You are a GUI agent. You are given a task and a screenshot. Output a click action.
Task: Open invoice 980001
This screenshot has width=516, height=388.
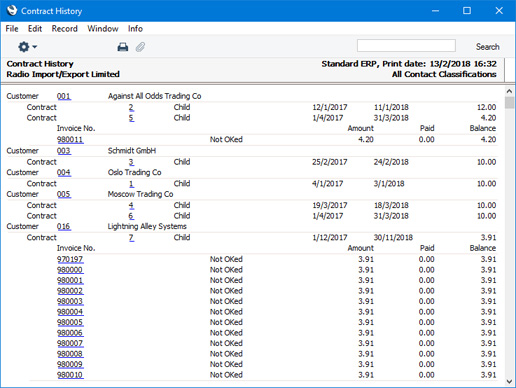[x=70, y=280]
